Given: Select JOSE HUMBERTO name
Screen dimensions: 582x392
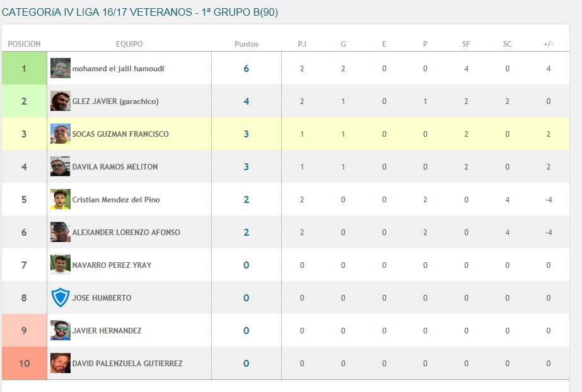Looking at the screenshot, I should pos(102,298).
